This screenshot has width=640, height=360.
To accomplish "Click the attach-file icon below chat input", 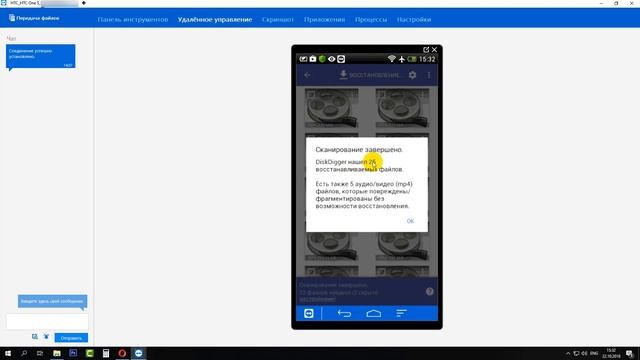I will pos(35,337).
